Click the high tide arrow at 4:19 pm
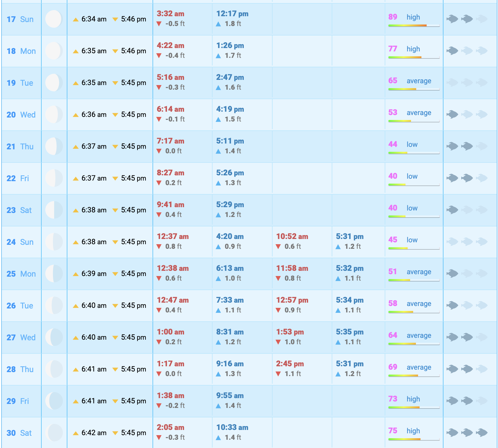This screenshot has width=498, height=448. [x=218, y=119]
